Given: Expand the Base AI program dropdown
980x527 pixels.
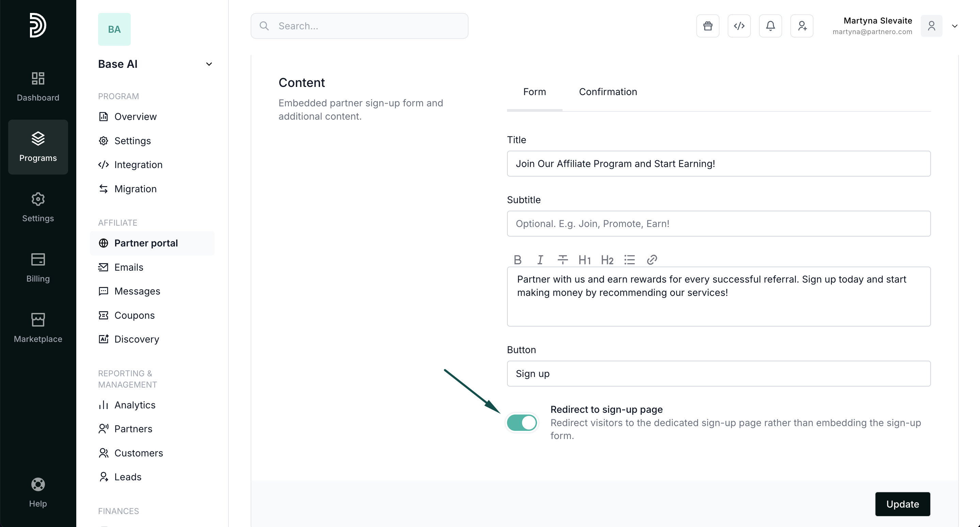Looking at the screenshot, I should [209, 64].
